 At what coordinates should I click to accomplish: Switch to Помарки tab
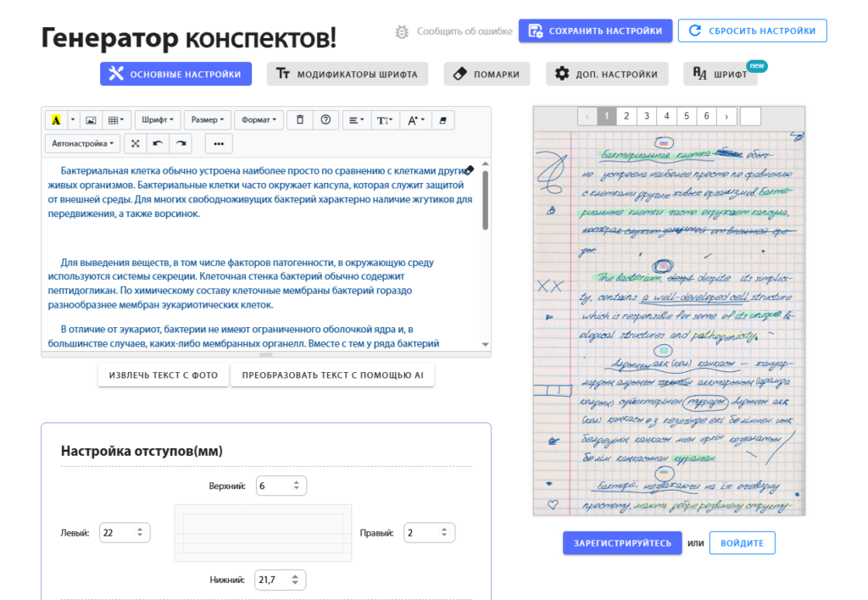487,75
